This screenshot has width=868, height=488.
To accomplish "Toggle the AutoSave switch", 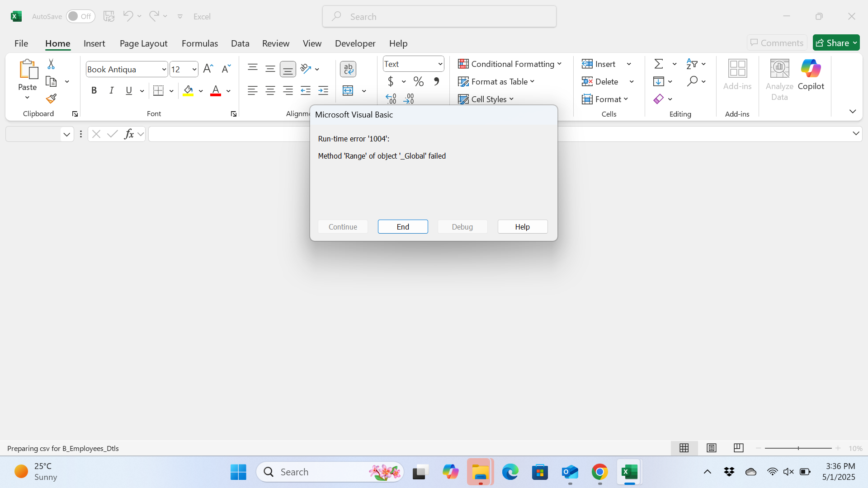I will coord(80,16).
